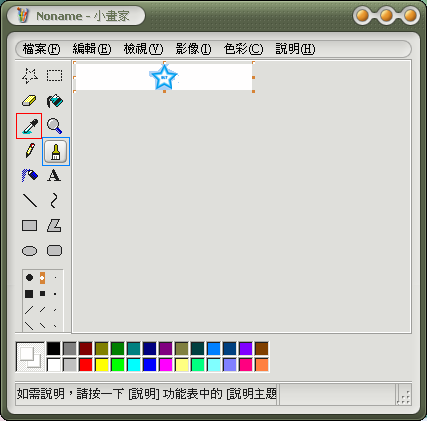Pick the Rectangle shape tool

point(30,226)
